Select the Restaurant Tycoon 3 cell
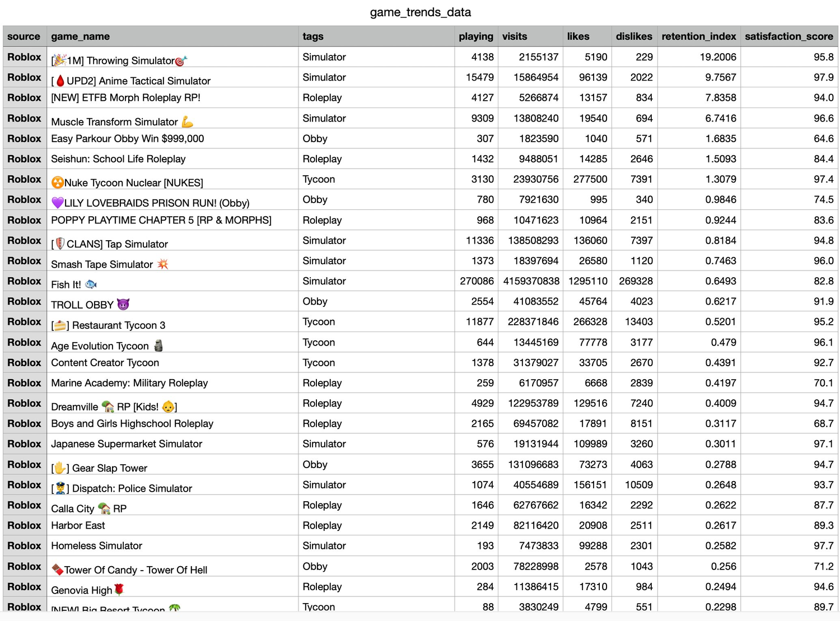Screen dimensions: 840x621 point(172,321)
